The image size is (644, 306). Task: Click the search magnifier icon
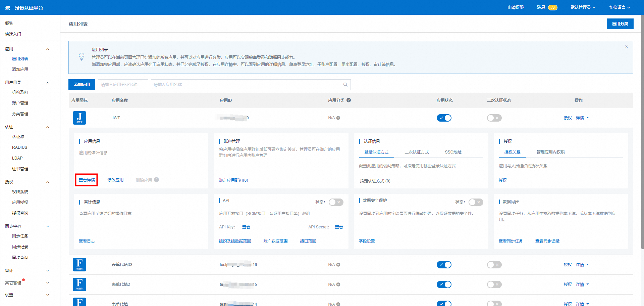coord(345,85)
